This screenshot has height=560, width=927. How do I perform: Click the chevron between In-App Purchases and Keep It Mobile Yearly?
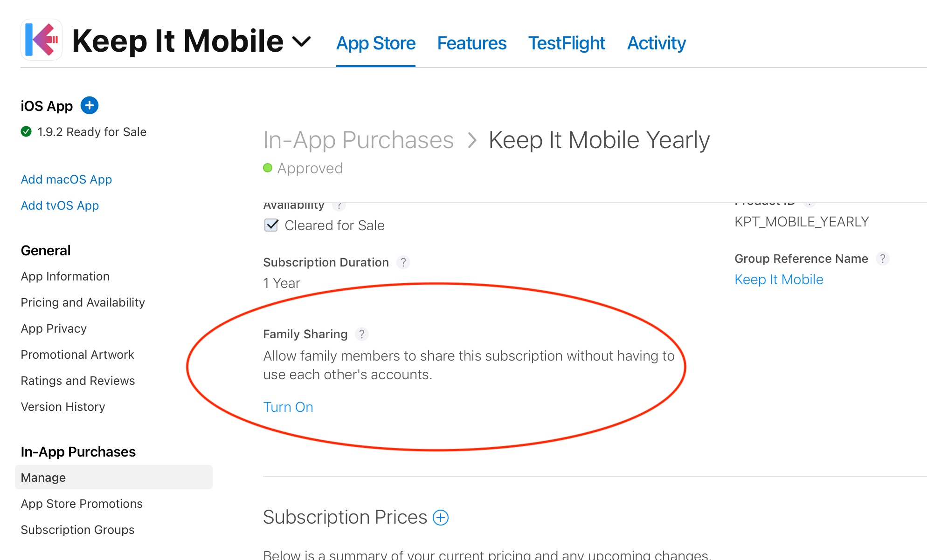(x=473, y=140)
